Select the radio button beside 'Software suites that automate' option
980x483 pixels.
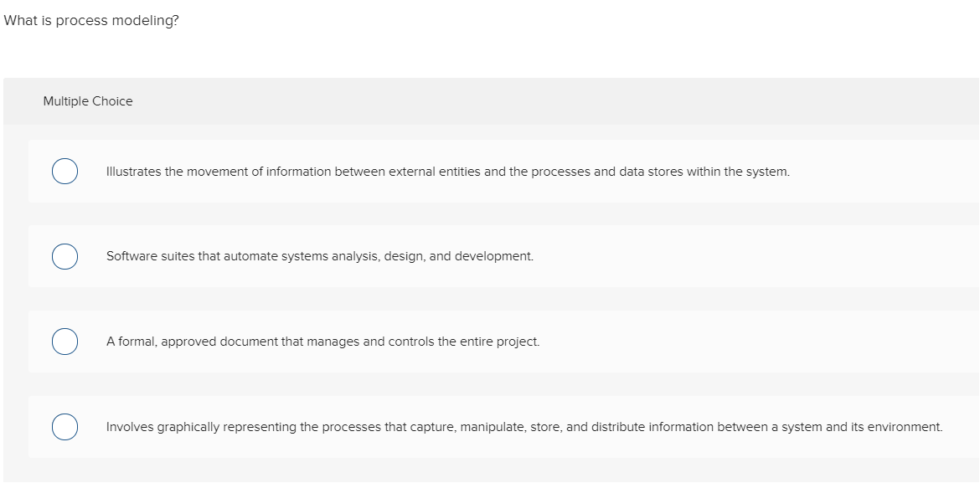pos(64,256)
